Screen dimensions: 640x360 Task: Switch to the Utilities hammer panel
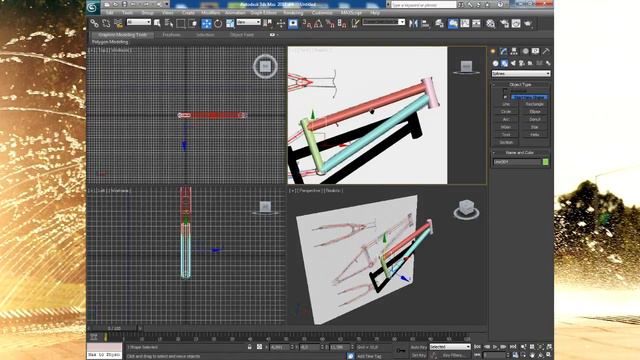[546, 51]
